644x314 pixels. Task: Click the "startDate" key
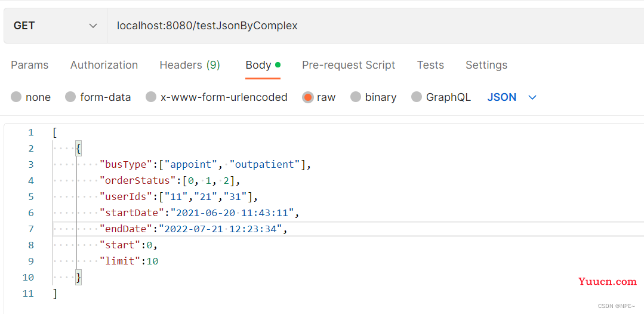[x=133, y=213]
